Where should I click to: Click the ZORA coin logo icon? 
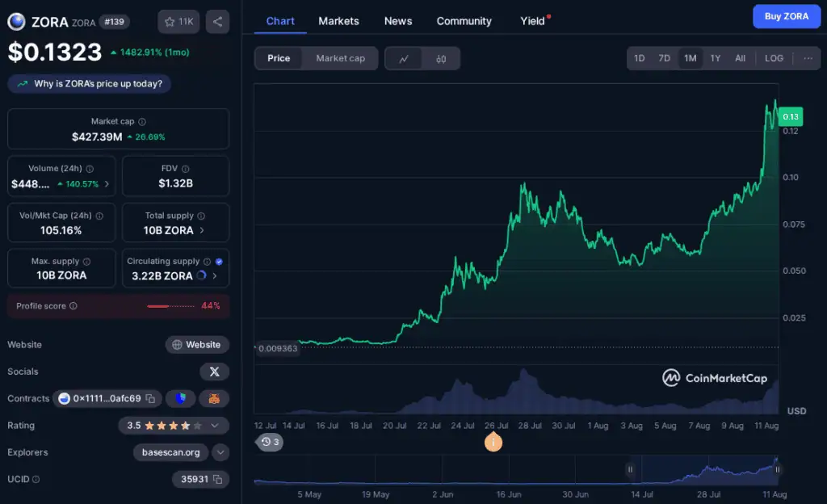point(16,22)
